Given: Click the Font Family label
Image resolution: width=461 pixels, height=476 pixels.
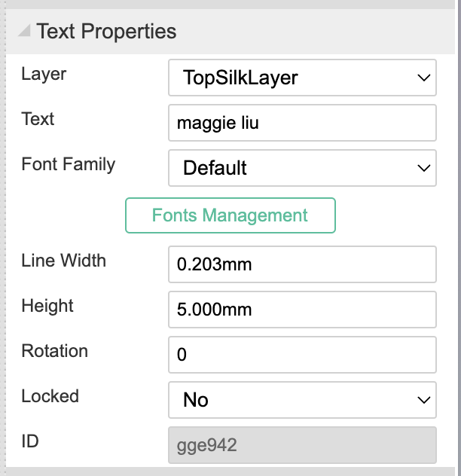Looking at the screenshot, I should [x=69, y=164].
